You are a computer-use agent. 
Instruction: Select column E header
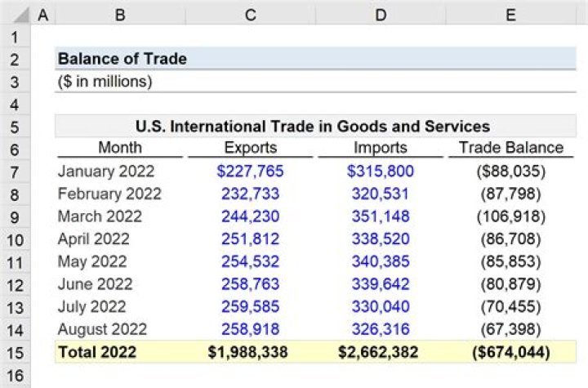pyautogui.click(x=510, y=15)
